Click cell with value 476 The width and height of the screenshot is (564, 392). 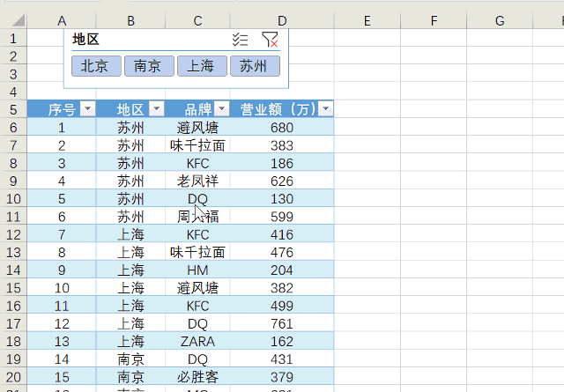[x=282, y=252]
